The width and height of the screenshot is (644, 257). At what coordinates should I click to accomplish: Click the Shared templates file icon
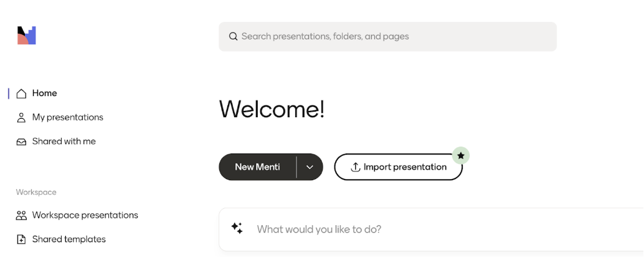point(21,240)
